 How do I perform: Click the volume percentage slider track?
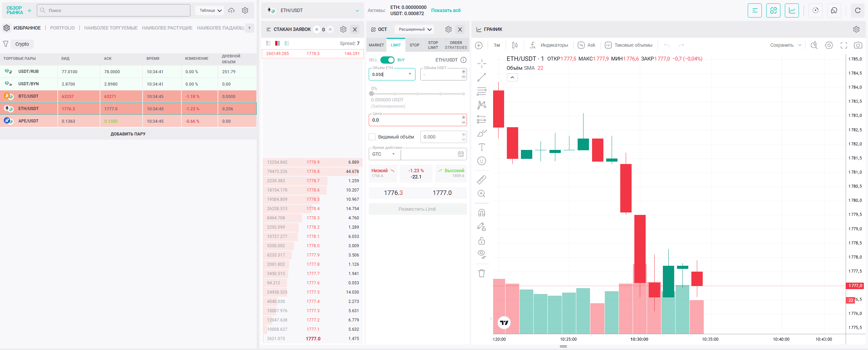coord(418,94)
